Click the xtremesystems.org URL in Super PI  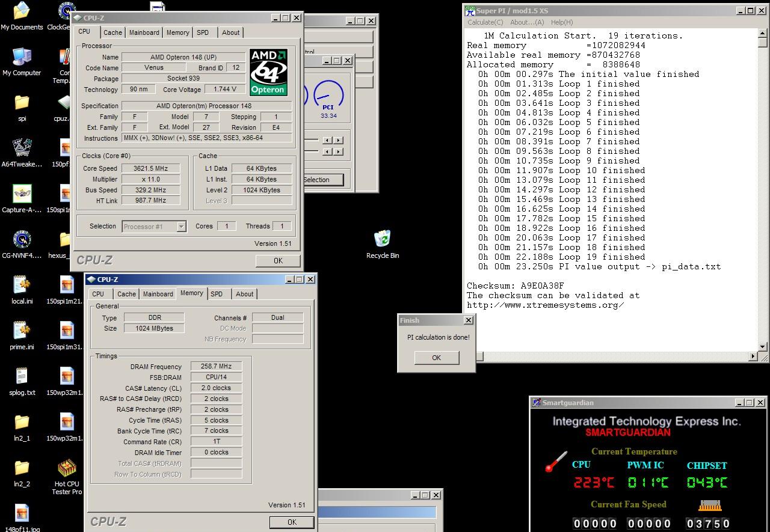pos(546,305)
